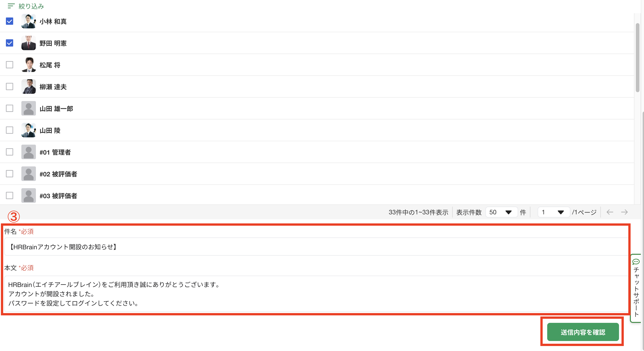
Task: Click the gray avatar for #01 管理者
Action: tap(28, 152)
